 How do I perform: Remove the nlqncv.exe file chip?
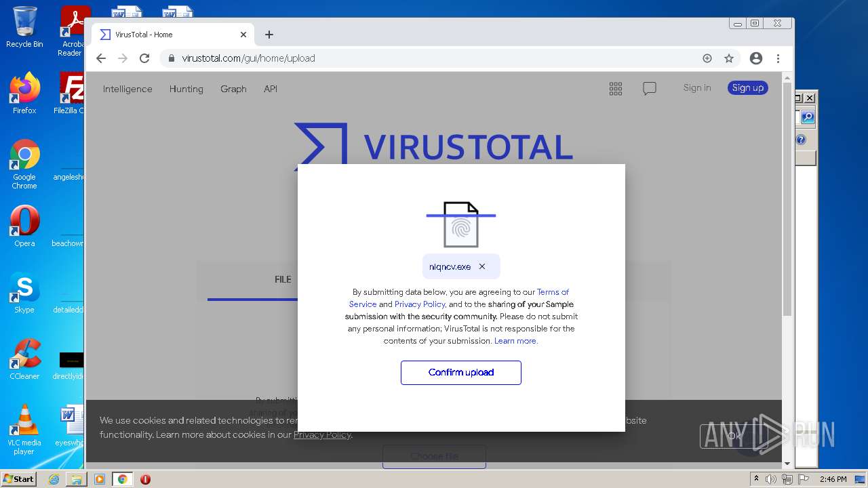click(x=482, y=266)
